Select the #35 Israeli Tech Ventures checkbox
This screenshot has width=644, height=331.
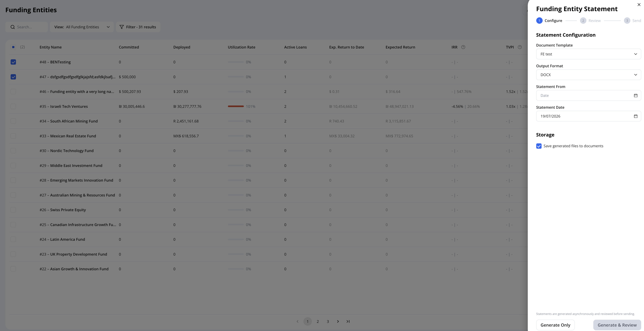[x=13, y=106]
